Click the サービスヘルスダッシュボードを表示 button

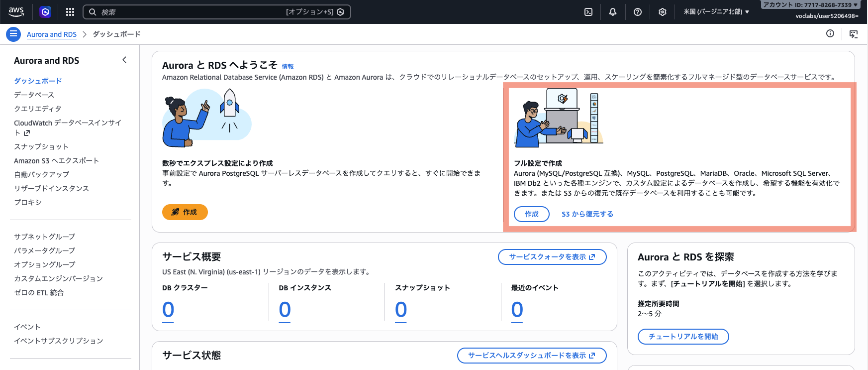(x=532, y=356)
